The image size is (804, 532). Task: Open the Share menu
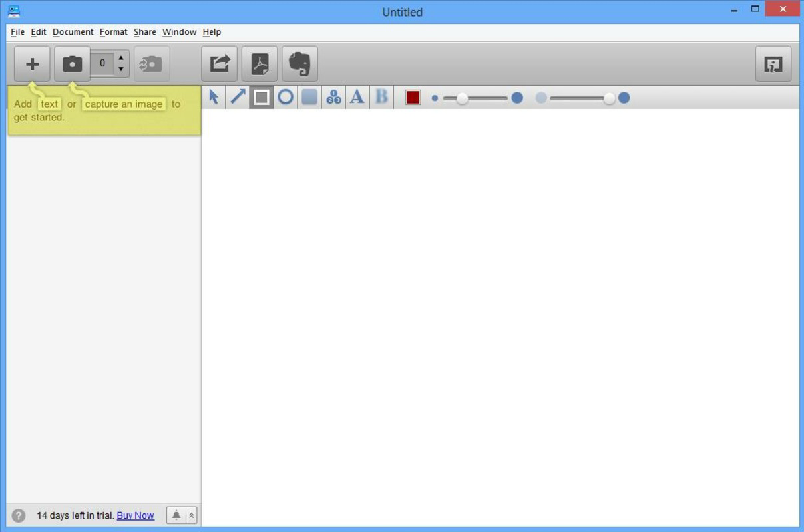click(144, 32)
